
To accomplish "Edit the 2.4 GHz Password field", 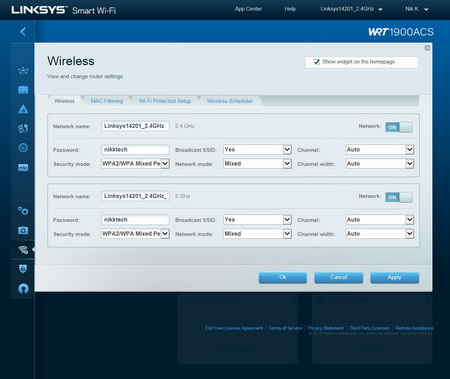I will pyautogui.click(x=135, y=150).
